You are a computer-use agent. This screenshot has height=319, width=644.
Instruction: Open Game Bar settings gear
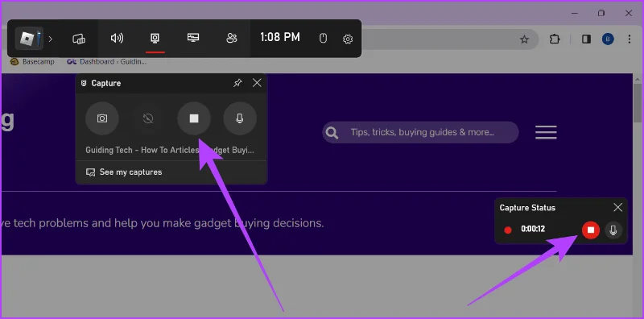point(348,39)
